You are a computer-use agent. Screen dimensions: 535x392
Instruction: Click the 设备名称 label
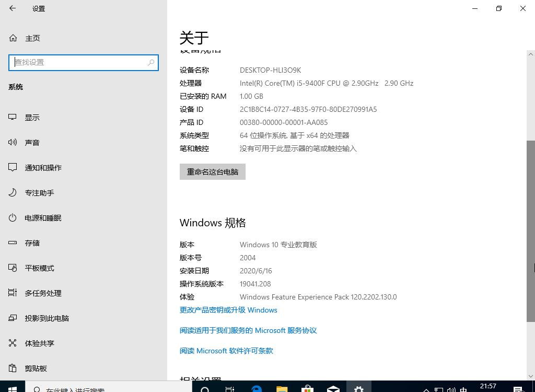click(194, 71)
